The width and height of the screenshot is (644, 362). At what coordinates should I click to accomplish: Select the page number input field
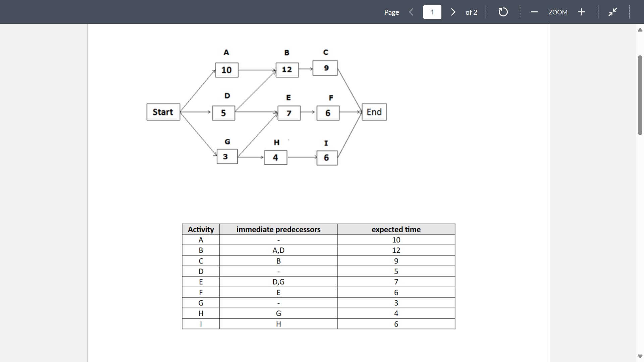click(432, 12)
